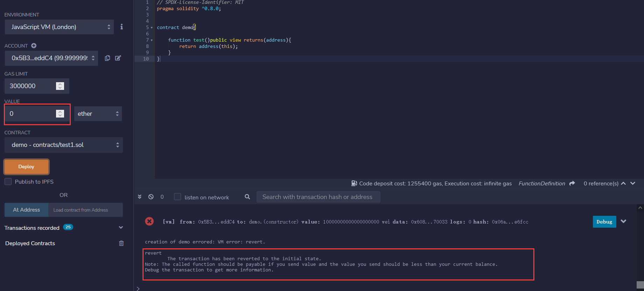This screenshot has width=644, height=291.
Task: Click the environment info icon
Action: point(122,27)
